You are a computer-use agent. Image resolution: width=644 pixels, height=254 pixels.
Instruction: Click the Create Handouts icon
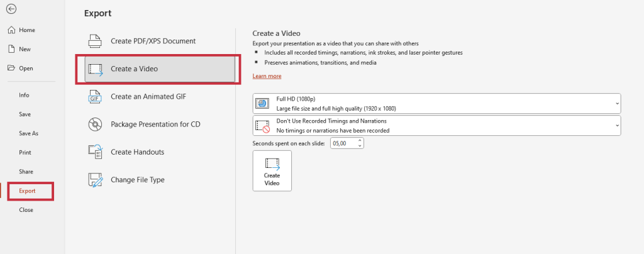click(95, 152)
